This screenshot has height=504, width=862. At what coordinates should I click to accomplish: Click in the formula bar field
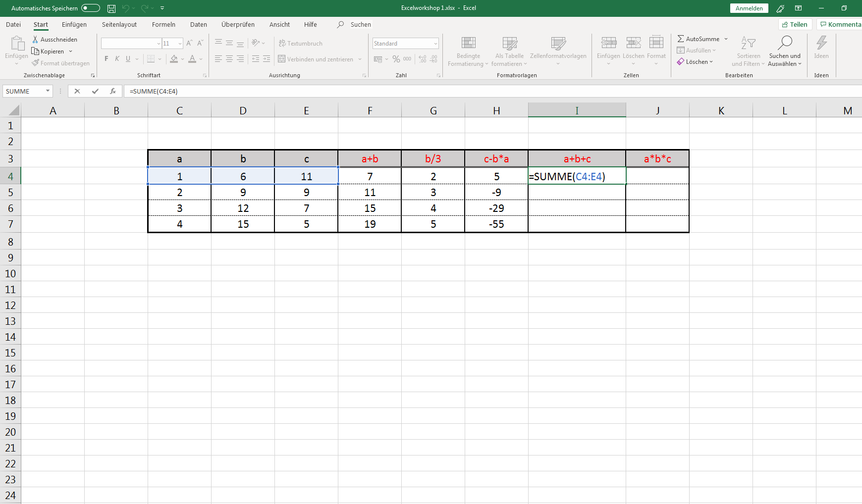493,91
